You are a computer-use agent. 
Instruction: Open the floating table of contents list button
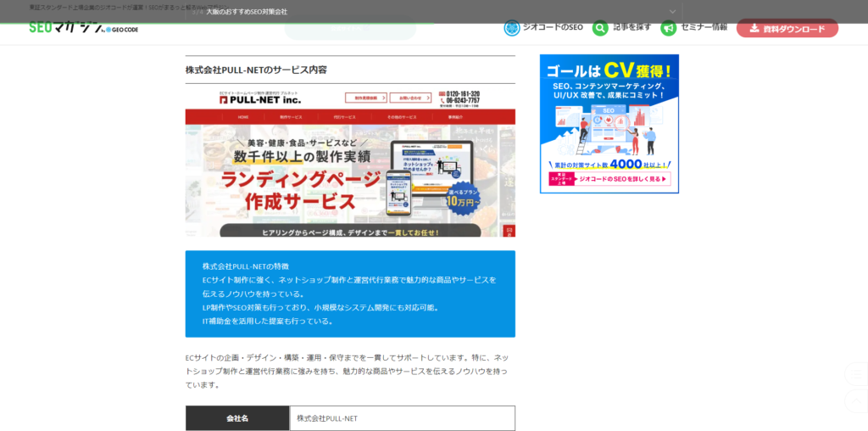pos(858,374)
